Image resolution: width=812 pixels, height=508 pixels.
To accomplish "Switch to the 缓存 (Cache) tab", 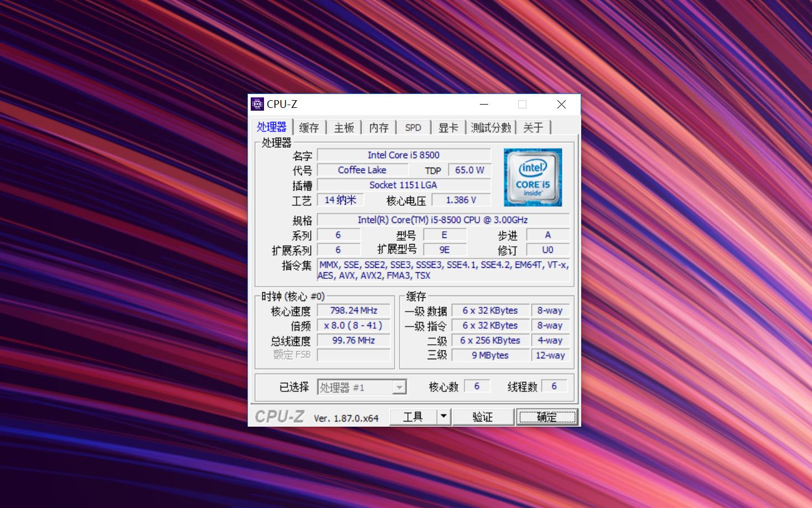I will coord(309,127).
